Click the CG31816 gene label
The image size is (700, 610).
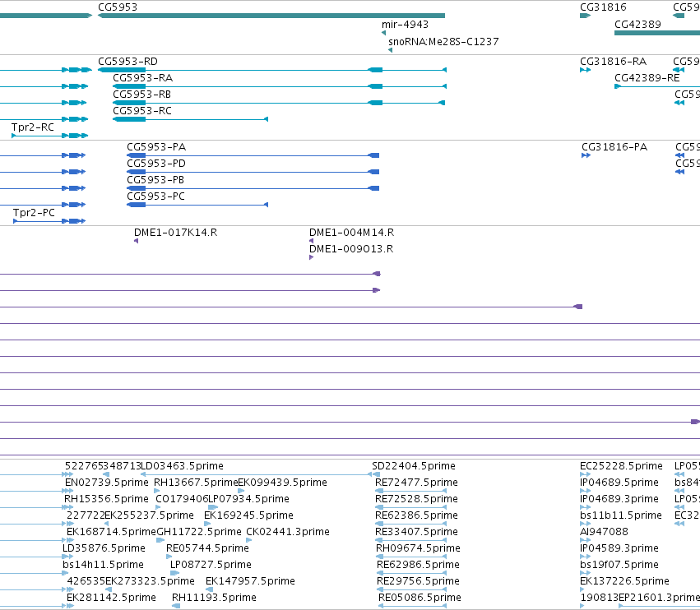point(603,7)
